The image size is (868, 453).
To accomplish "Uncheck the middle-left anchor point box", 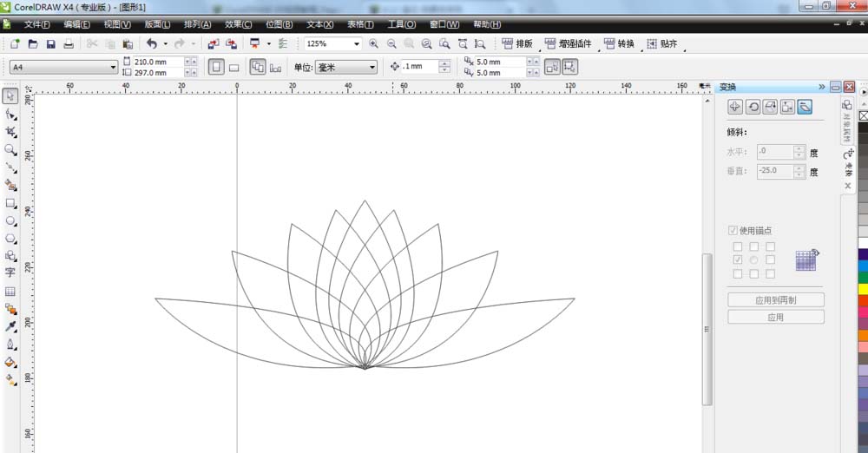I will click(737, 259).
